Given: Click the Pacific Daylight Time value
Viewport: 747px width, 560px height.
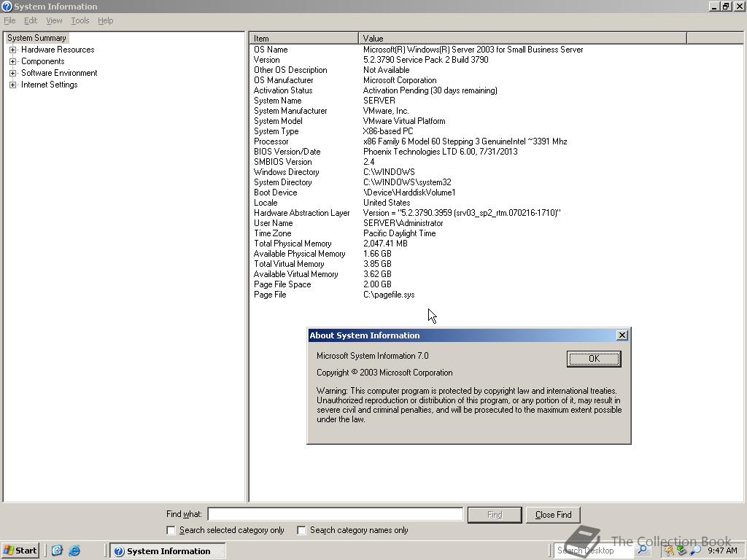Looking at the screenshot, I should tap(399, 233).
